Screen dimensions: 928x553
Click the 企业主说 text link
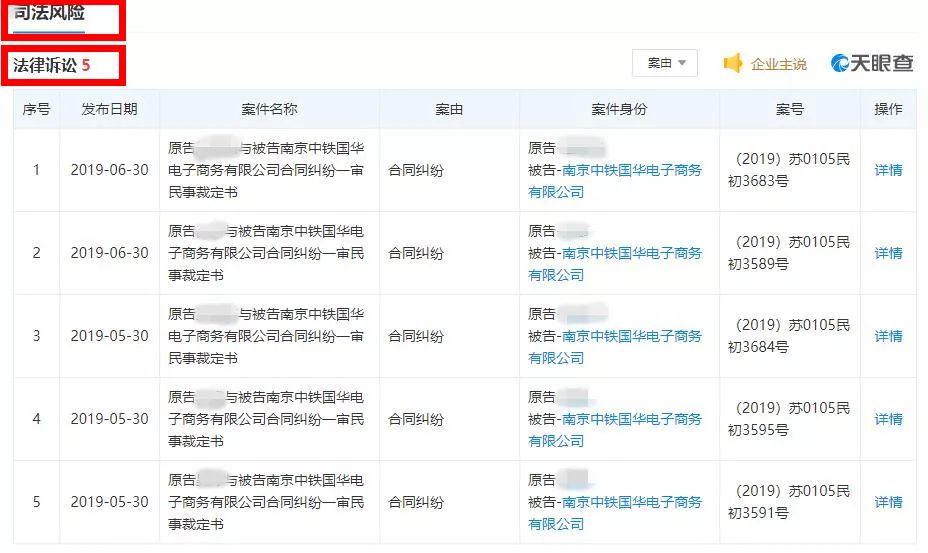click(778, 64)
